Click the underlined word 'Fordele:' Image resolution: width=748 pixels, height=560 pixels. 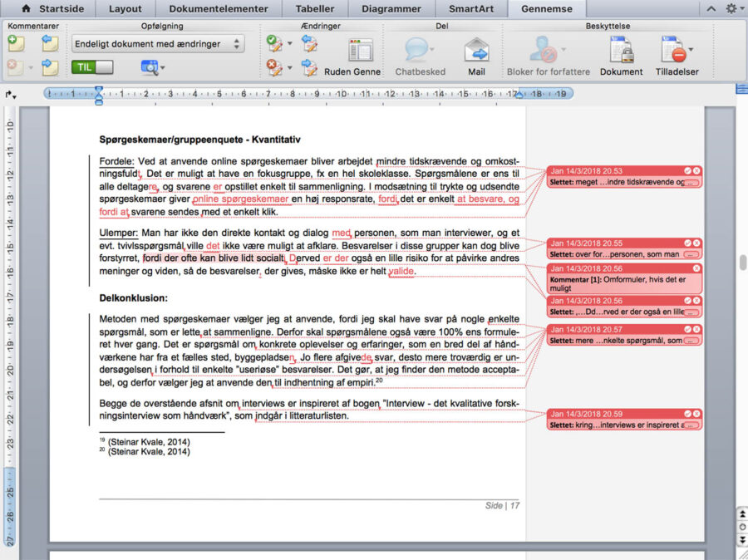pyautogui.click(x=117, y=162)
